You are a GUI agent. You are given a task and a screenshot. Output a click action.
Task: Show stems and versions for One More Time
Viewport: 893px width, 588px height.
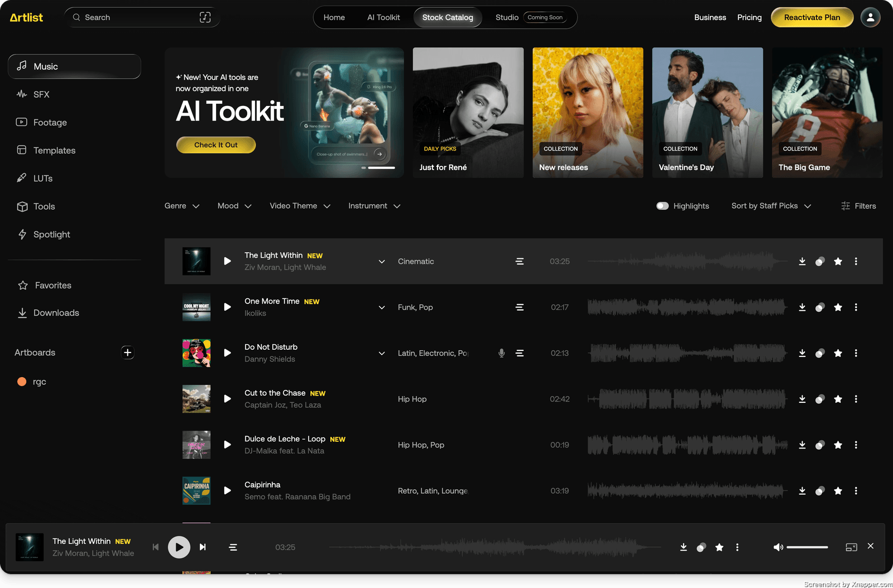520,307
